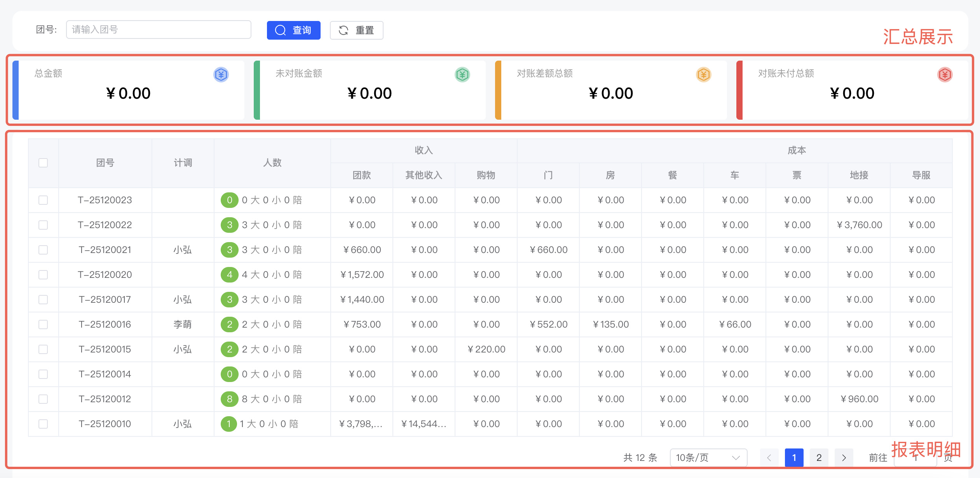Check the checkbox for row T-25120016
Viewport: 980px width, 478px height.
(x=43, y=324)
